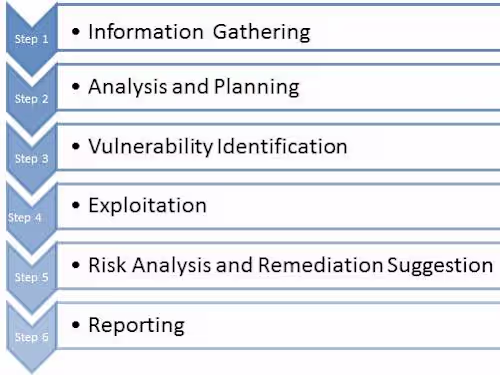Click the bullet before Reporting
Viewport: 500px width, 375px height.
point(76,325)
